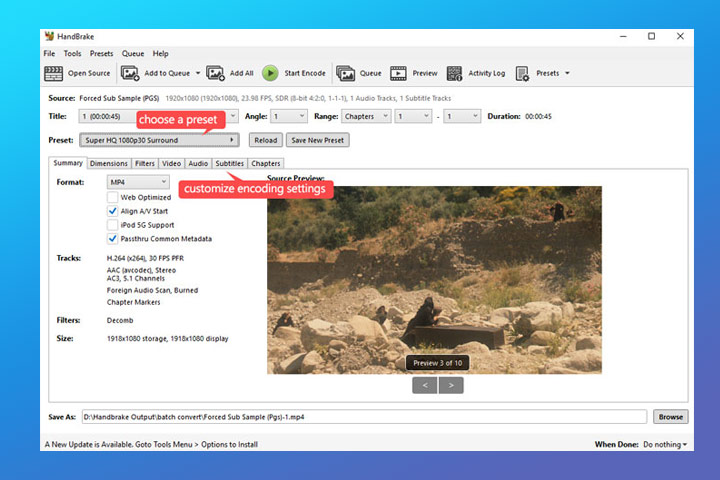The height and width of the screenshot is (480, 720).
Task: Uncheck Passthru Common Metadata checkbox
Action: (x=112, y=238)
